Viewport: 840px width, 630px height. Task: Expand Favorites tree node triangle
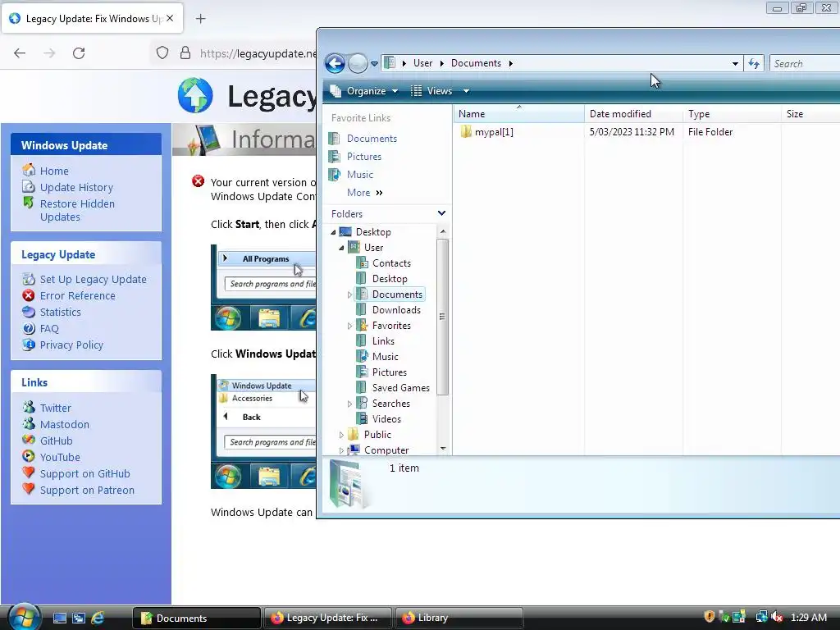pyautogui.click(x=349, y=326)
